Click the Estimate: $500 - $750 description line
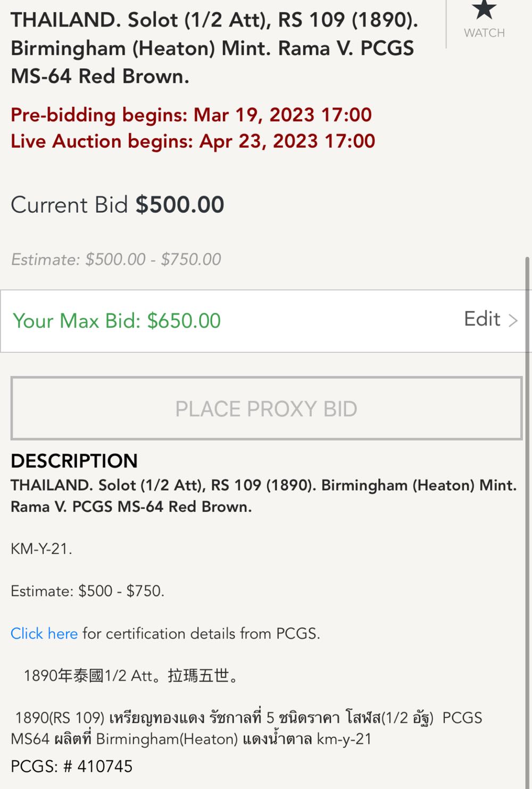 point(87,591)
